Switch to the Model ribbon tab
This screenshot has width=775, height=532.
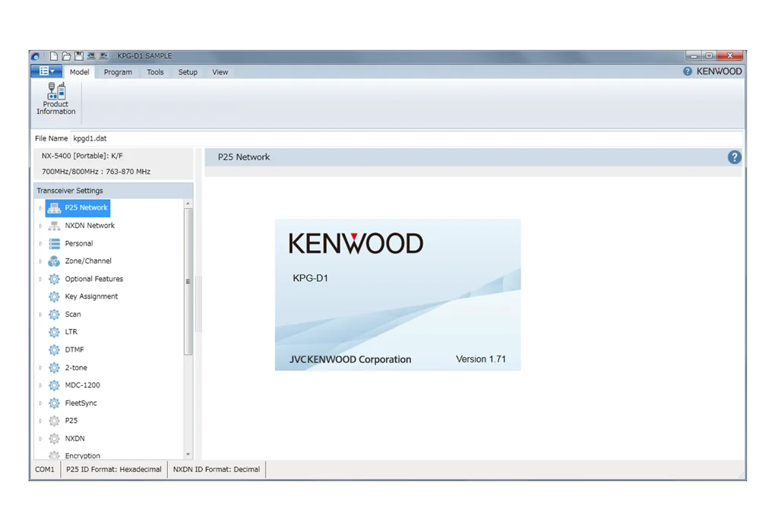79,72
